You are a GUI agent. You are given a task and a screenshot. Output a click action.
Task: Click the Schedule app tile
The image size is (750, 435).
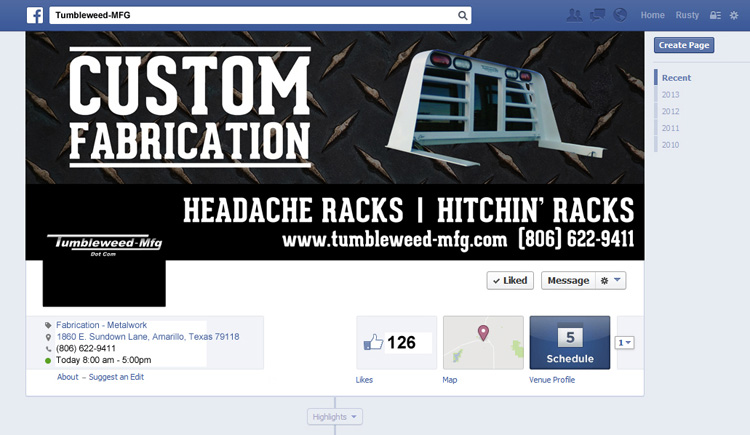coord(570,343)
